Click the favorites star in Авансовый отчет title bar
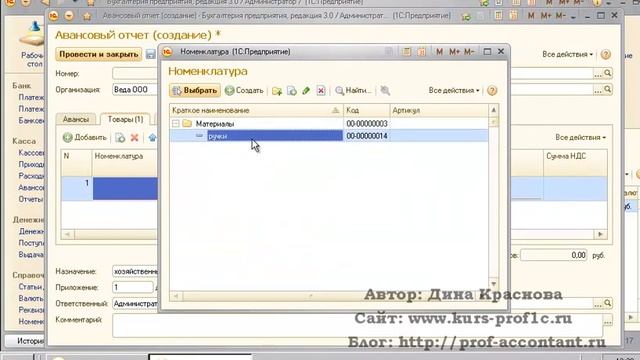The height and width of the screenshot is (360, 640). (x=87, y=16)
